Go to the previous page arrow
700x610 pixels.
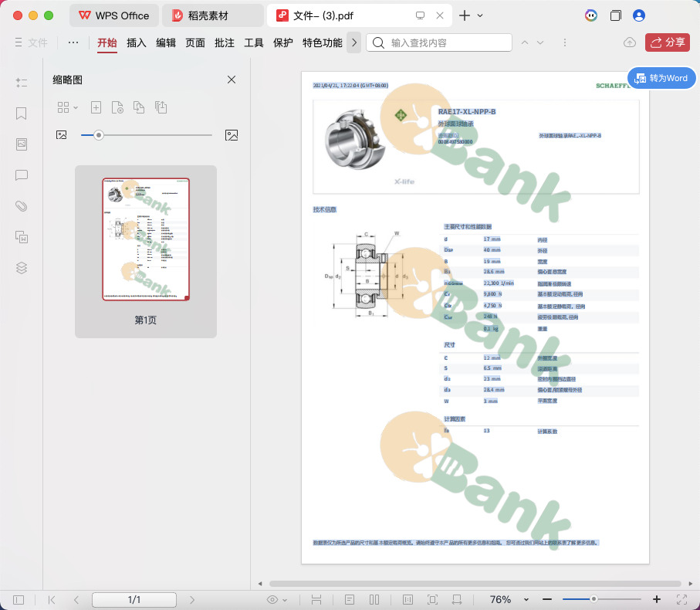76,600
